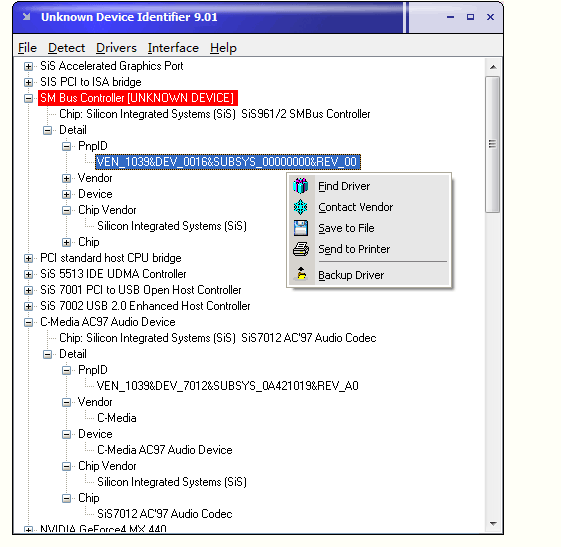Open the Interface menu
The height and width of the screenshot is (547, 561).
tap(173, 48)
